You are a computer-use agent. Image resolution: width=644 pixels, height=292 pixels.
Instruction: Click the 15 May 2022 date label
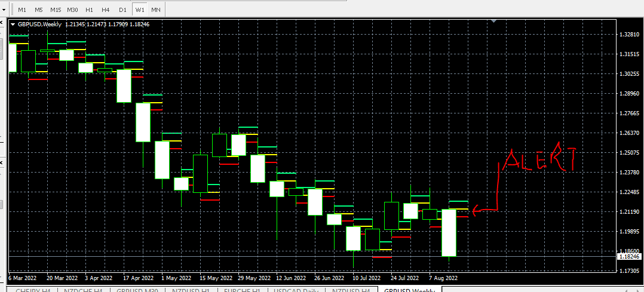(x=215, y=278)
